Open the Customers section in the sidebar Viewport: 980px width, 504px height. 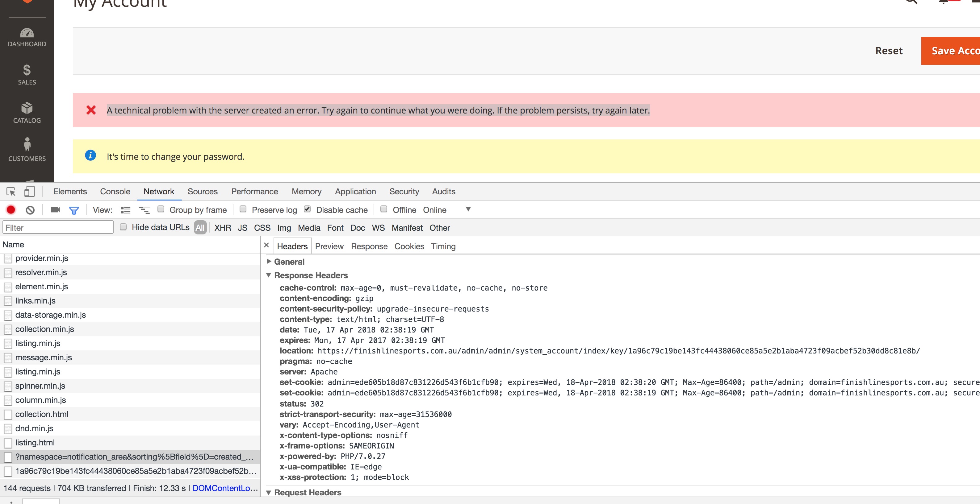27,150
